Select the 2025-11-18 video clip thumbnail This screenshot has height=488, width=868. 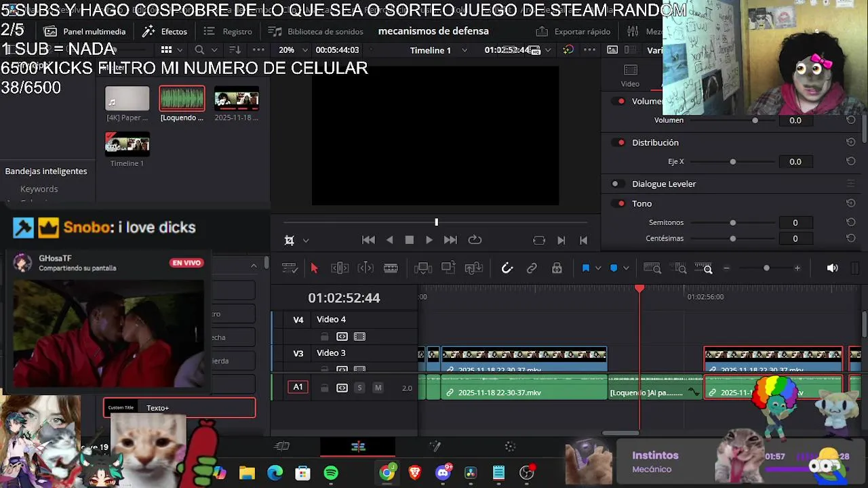pos(237,99)
